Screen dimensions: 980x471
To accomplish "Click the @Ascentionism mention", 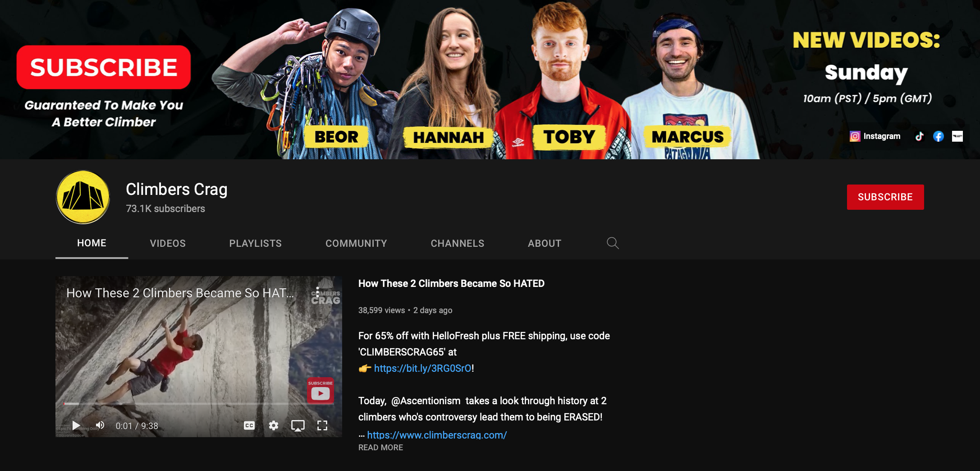I will pyautogui.click(x=426, y=401).
